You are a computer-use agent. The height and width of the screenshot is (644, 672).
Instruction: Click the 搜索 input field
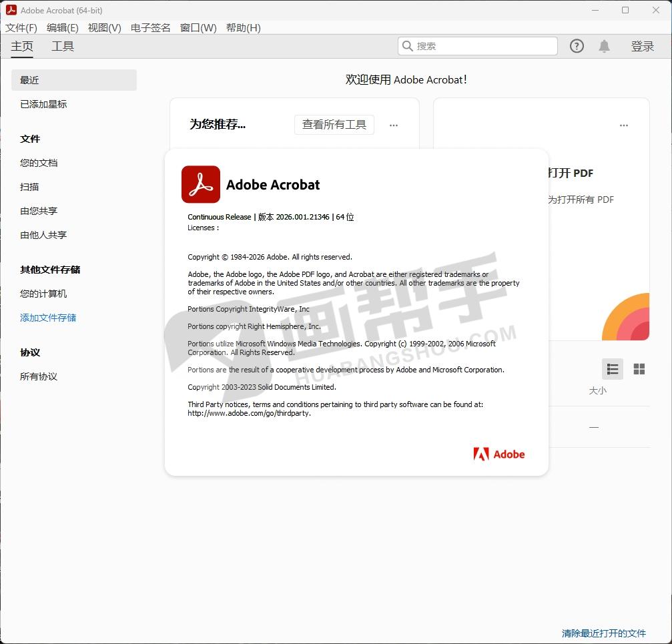pos(477,46)
